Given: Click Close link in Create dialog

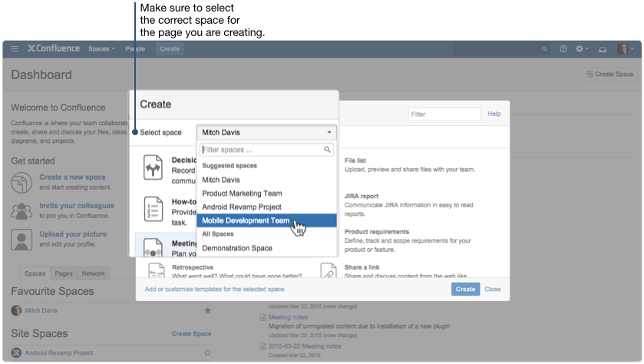Looking at the screenshot, I should coord(493,290).
